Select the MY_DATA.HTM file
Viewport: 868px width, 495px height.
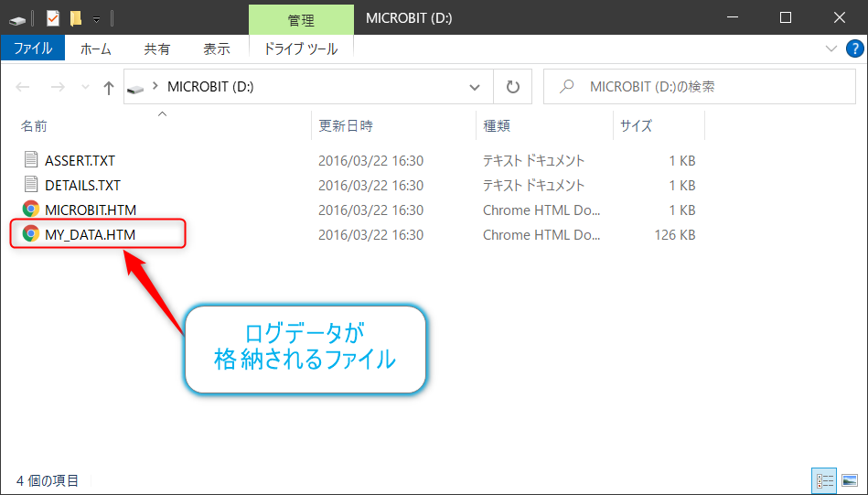click(90, 235)
